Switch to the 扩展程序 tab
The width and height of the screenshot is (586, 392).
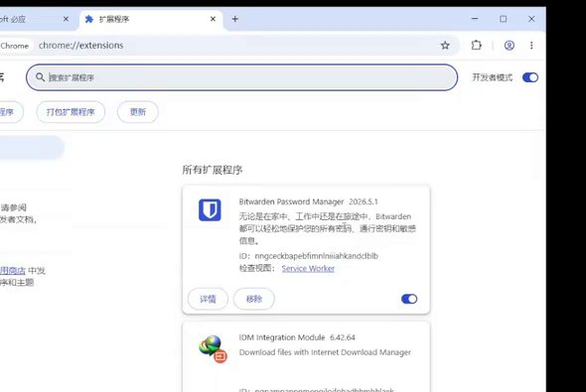click(x=151, y=19)
